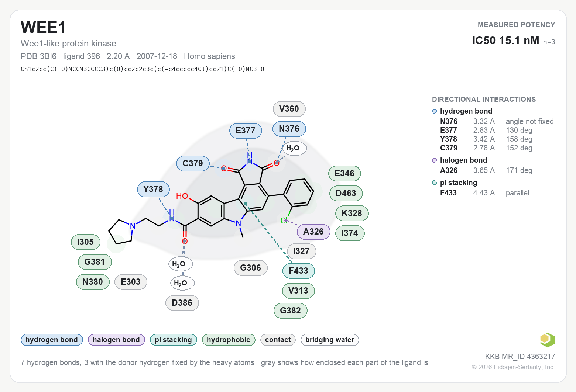Click the I305 residue bubble
This screenshot has height=392, width=576.
point(85,242)
